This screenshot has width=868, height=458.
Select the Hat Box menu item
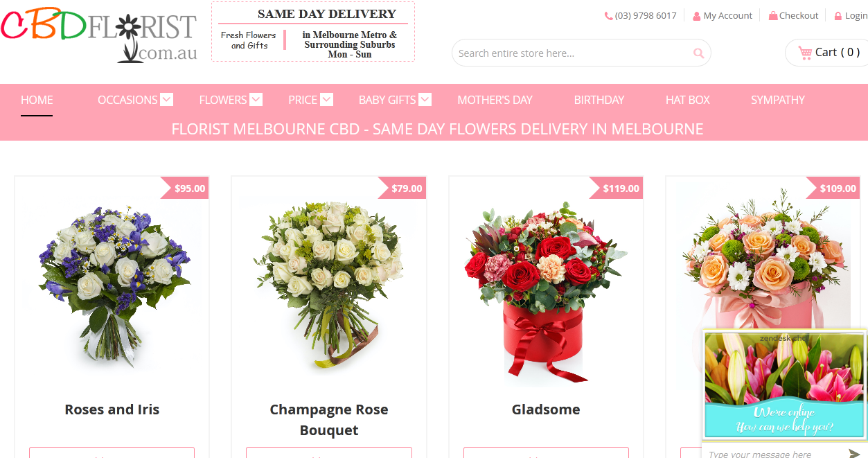click(687, 100)
